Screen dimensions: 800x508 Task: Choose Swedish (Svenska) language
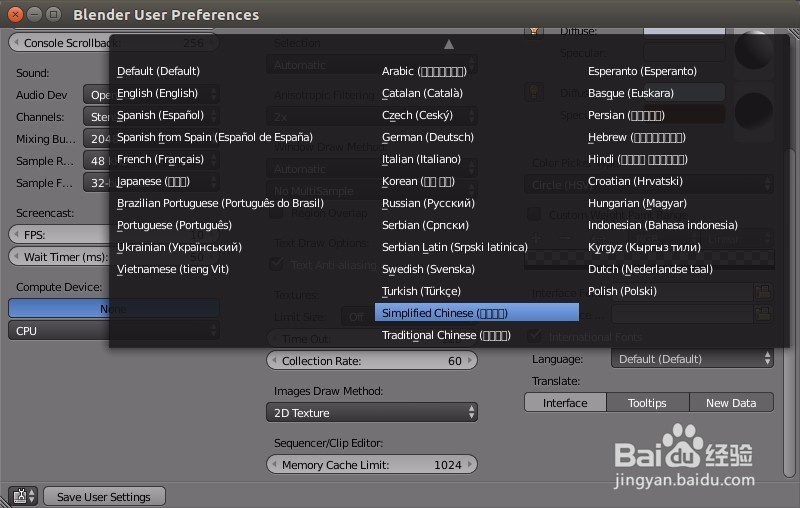tap(428, 269)
